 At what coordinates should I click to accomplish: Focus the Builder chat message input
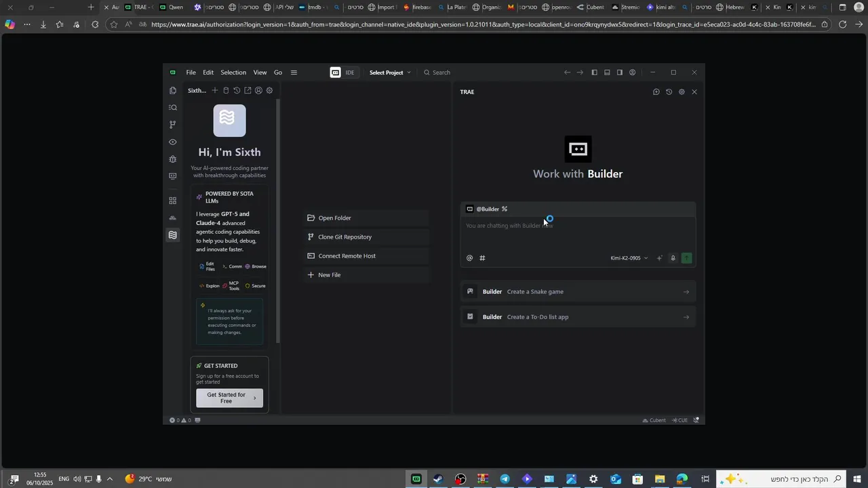point(578,232)
